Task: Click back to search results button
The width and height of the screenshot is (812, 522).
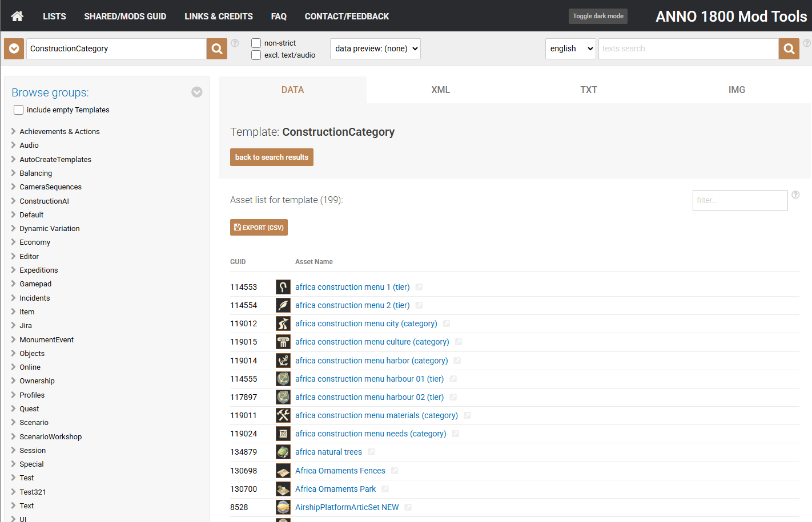Action: coord(271,157)
